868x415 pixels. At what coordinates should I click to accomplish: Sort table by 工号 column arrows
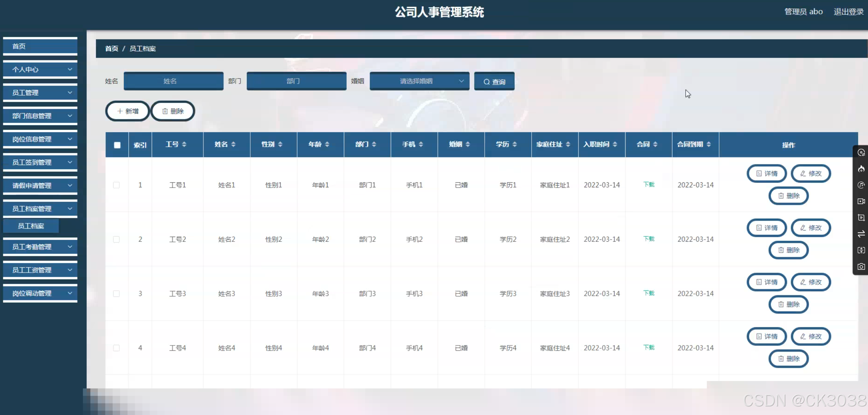click(x=184, y=144)
